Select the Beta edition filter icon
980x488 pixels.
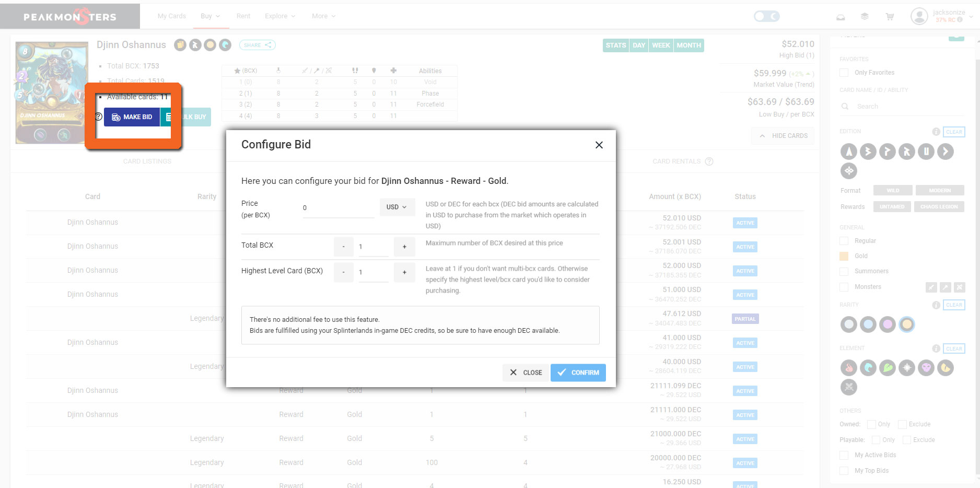pos(868,152)
